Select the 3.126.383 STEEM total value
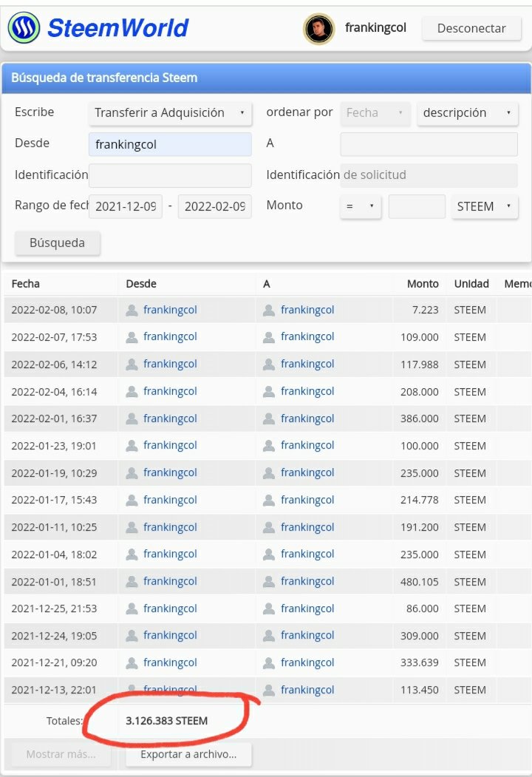Viewport: 532px width, 777px height. click(x=166, y=721)
